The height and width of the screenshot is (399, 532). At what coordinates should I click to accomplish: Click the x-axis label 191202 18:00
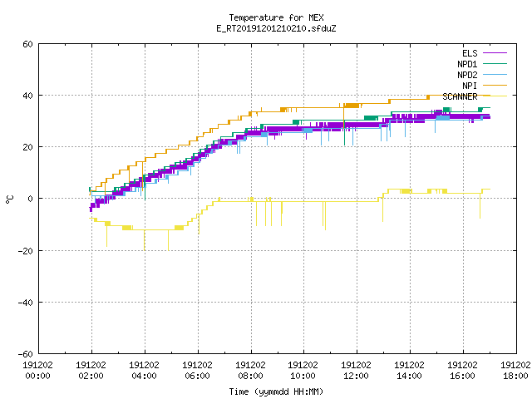[515, 370]
